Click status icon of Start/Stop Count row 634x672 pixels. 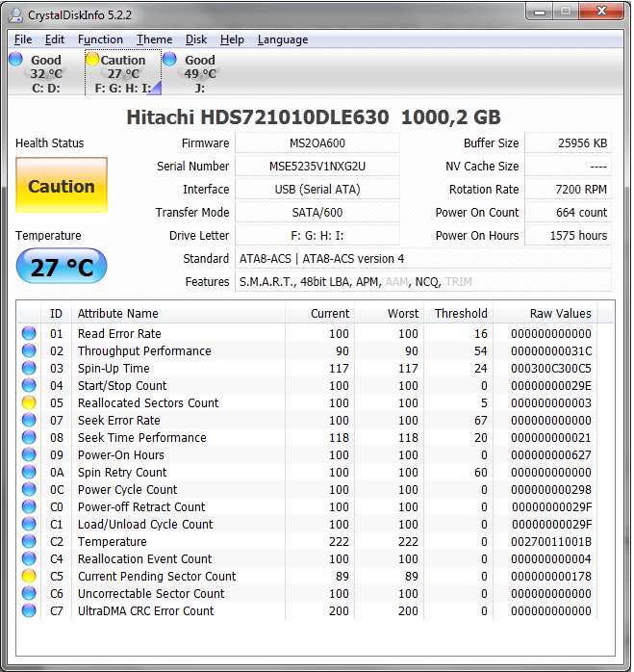coord(29,385)
